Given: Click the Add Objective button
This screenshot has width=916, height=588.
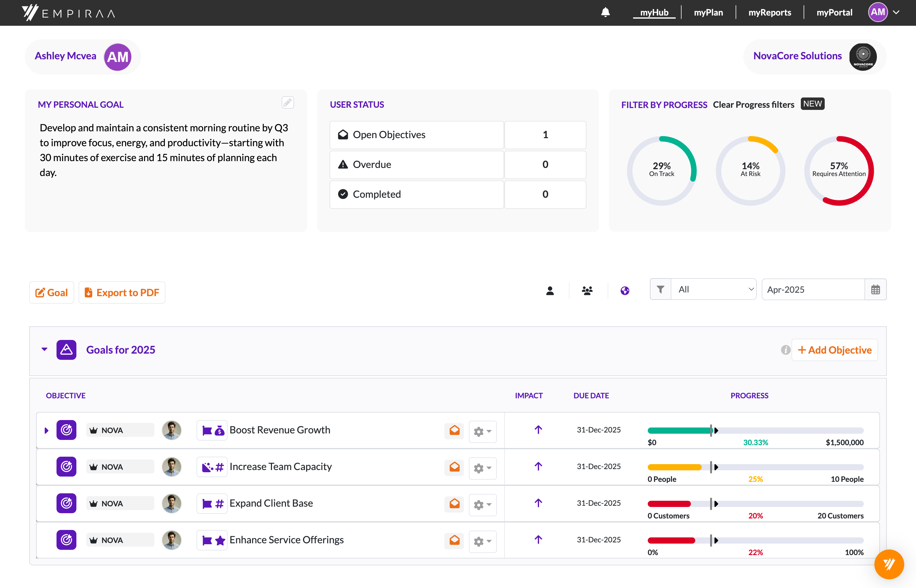Looking at the screenshot, I should tap(834, 350).
